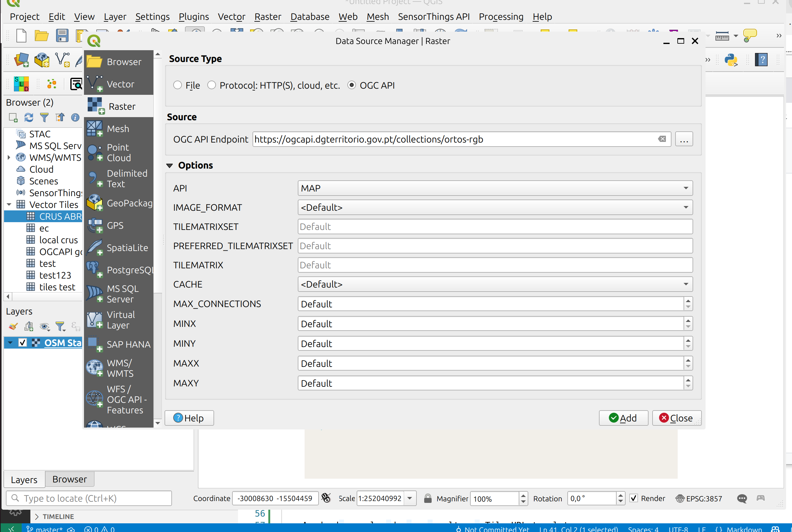
Task: Open the Plugins menu
Action: (x=194, y=17)
